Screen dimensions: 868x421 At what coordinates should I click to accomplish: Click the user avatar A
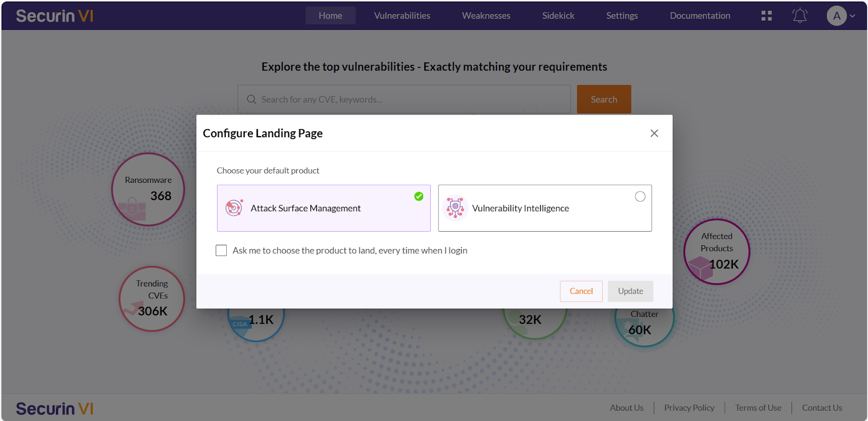(x=837, y=16)
